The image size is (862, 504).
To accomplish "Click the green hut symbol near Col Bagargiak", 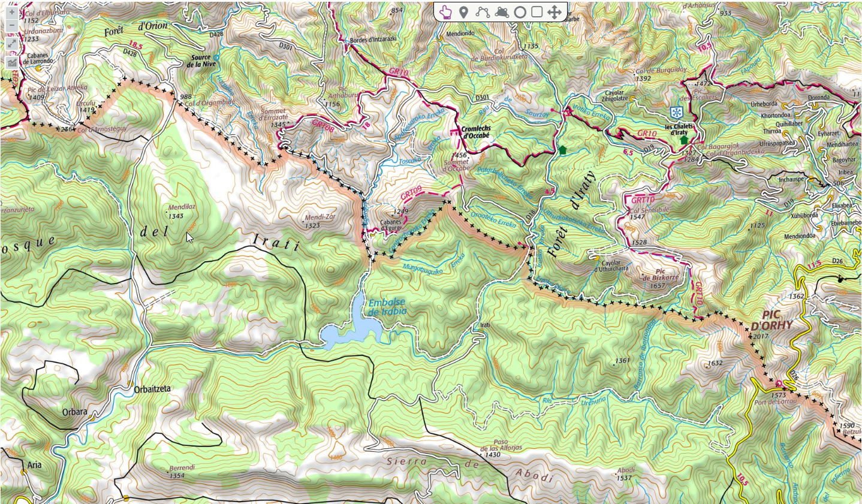I will [684, 140].
